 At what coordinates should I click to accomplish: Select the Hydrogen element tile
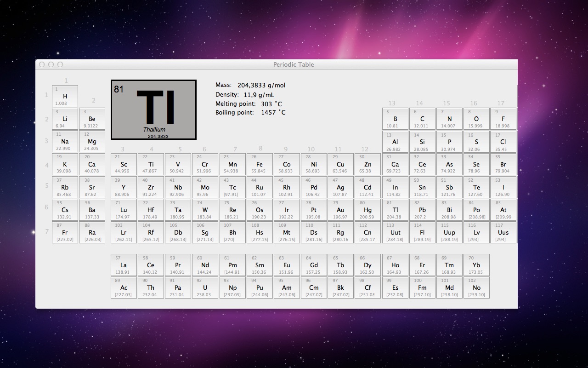tap(65, 96)
